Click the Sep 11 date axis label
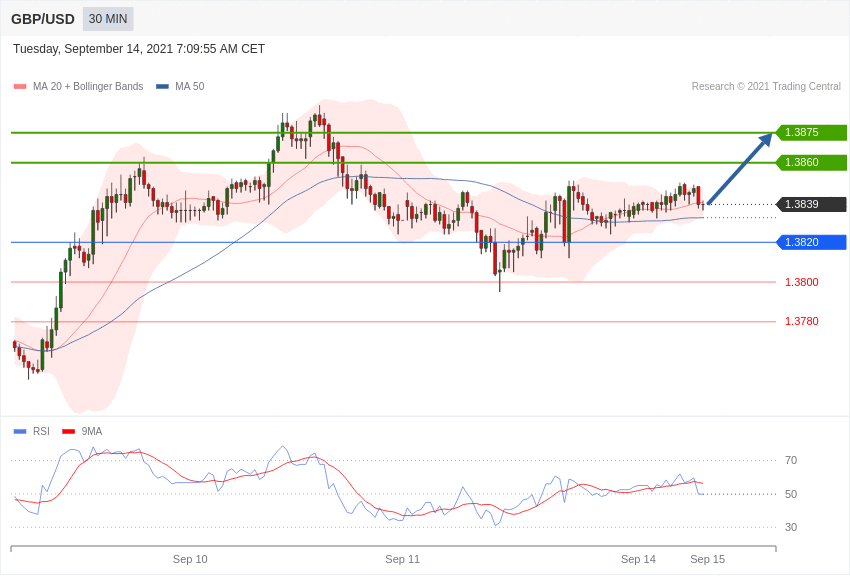Viewport: 850px width, 576px height. pos(402,559)
